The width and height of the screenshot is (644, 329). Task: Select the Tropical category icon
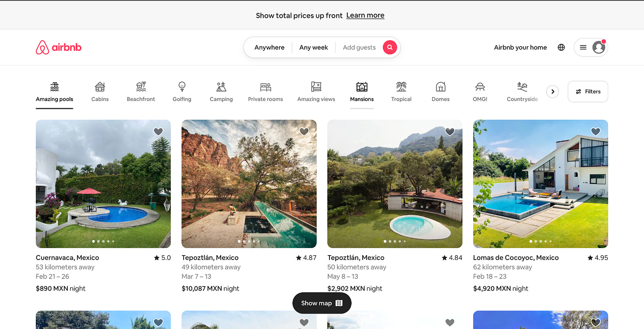pos(402,86)
